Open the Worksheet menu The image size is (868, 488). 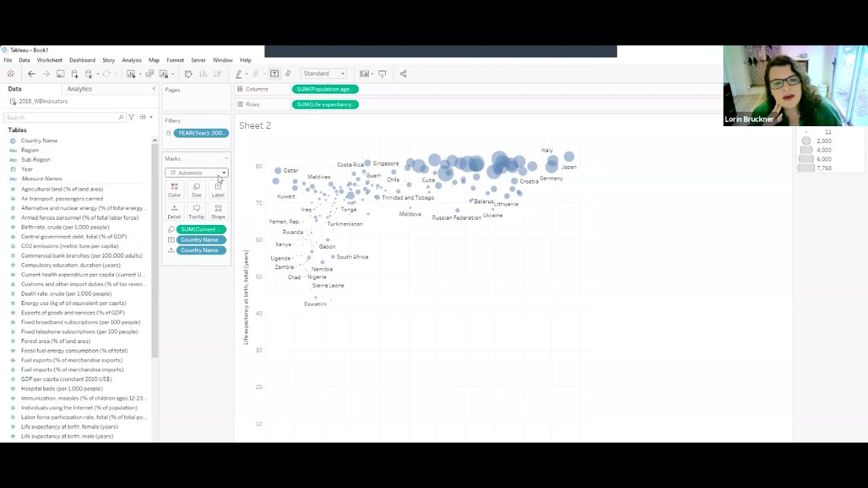point(50,60)
